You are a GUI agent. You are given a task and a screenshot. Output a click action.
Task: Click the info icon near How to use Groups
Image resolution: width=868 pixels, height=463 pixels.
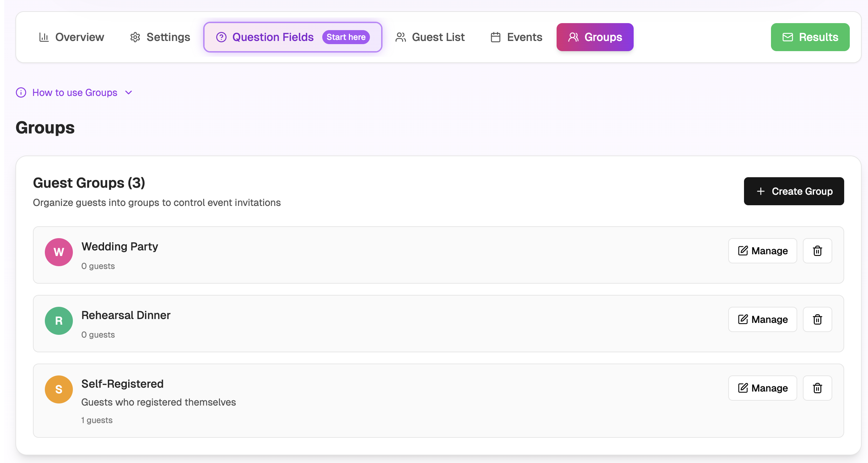click(x=21, y=92)
